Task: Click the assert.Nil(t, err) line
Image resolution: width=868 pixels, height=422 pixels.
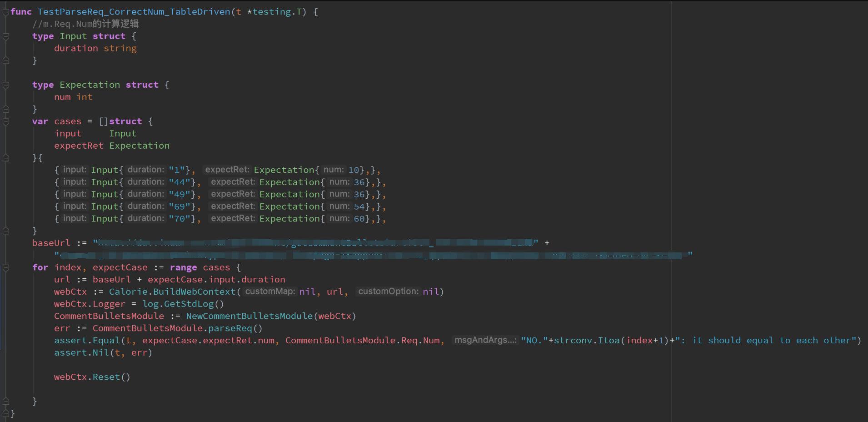Action: 103,352
